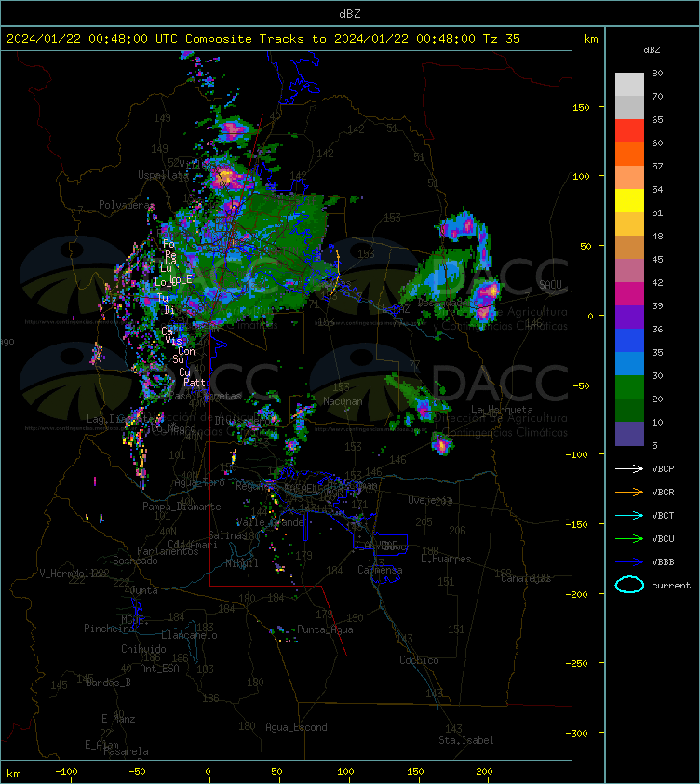
Task: Pick the orange 57-60 dBZ swatch
Action: click(x=629, y=154)
